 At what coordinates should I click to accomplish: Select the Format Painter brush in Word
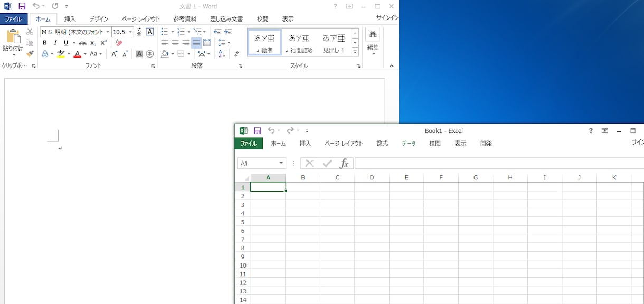coord(30,53)
